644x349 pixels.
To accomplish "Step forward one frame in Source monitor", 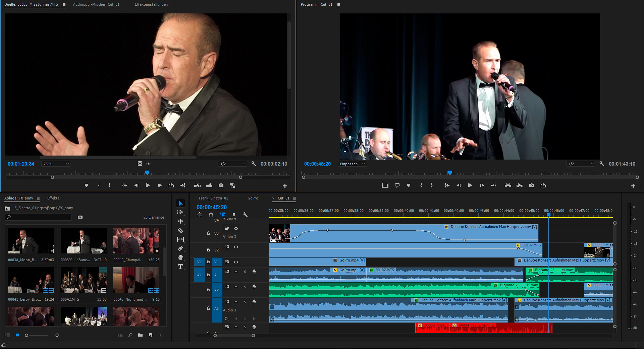I will pyautogui.click(x=160, y=185).
